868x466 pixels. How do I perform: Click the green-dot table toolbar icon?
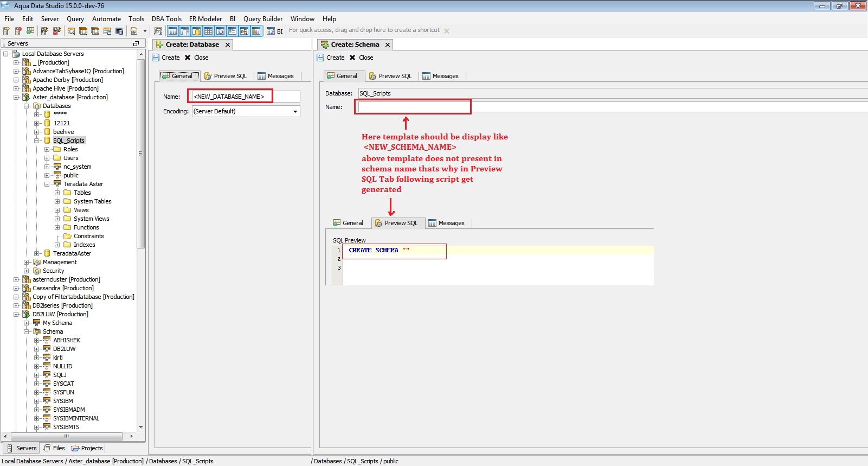(30, 31)
